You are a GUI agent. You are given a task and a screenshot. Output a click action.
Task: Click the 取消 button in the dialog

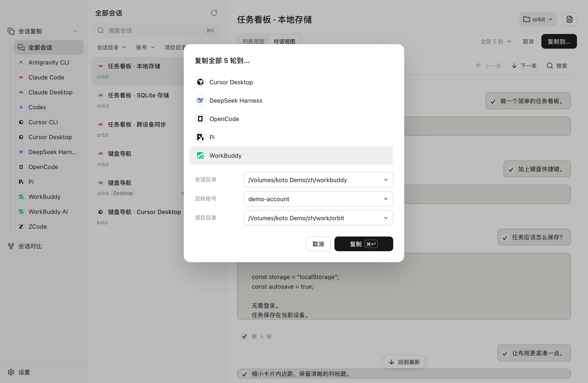coord(318,244)
